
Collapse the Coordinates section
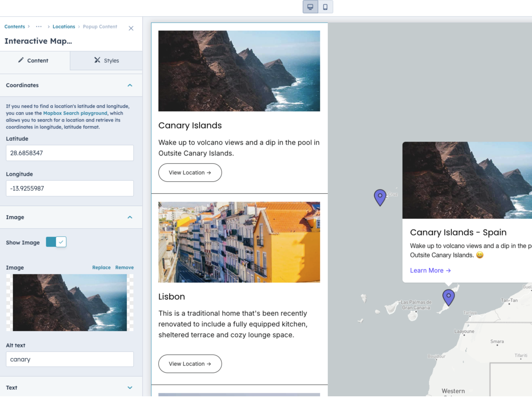[x=130, y=85]
